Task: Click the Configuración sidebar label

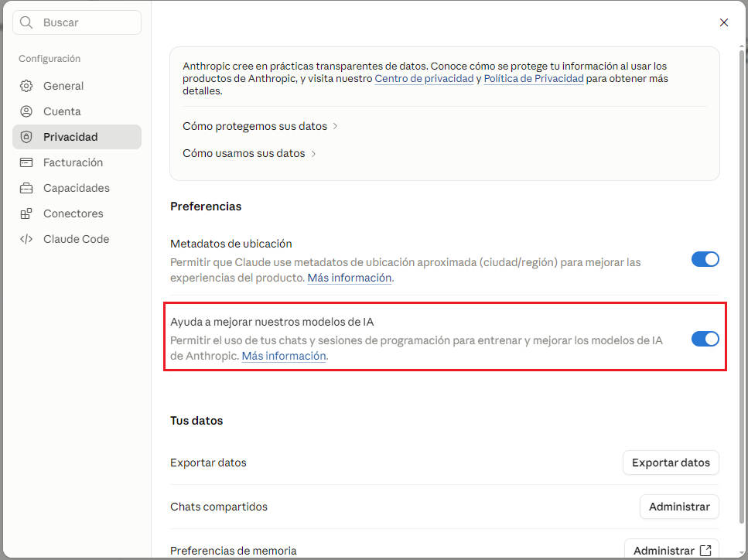Action: click(x=50, y=59)
